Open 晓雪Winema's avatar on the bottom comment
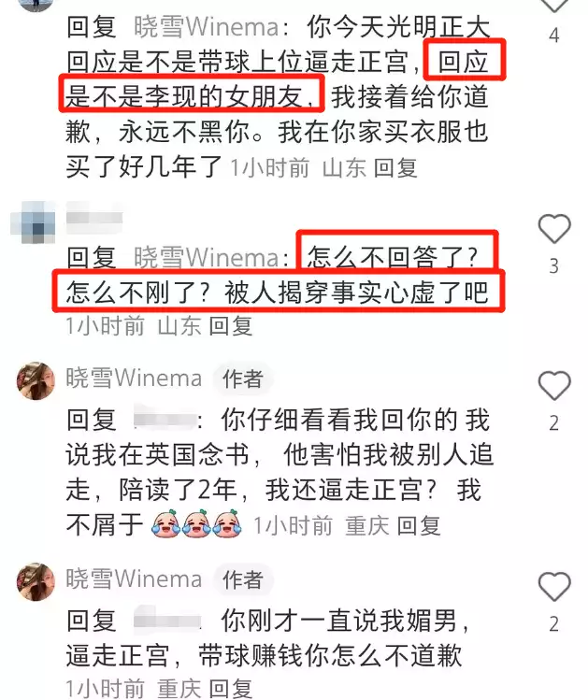The height and width of the screenshot is (700, 588). [36, 581]
